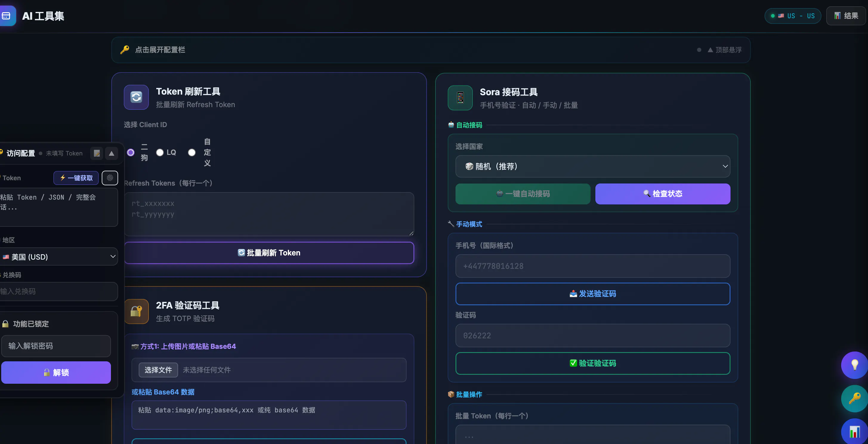Expand the 点击展开配置栏 config bar

431,50
